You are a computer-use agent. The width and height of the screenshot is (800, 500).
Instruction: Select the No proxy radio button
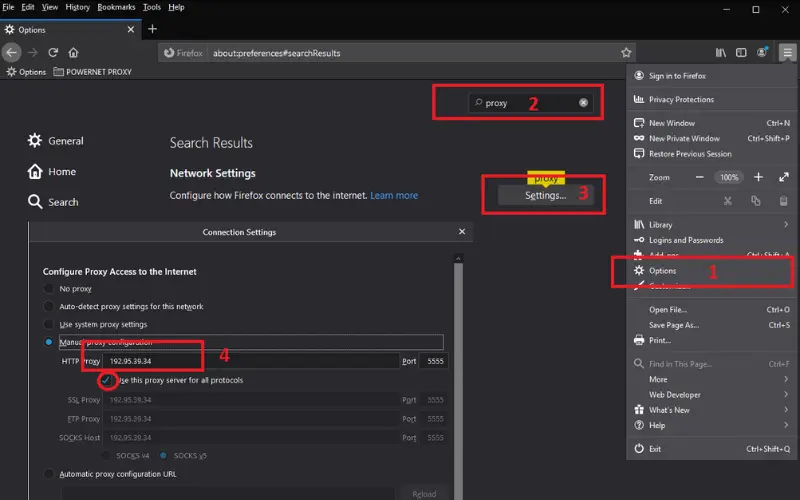click(48, 289)
